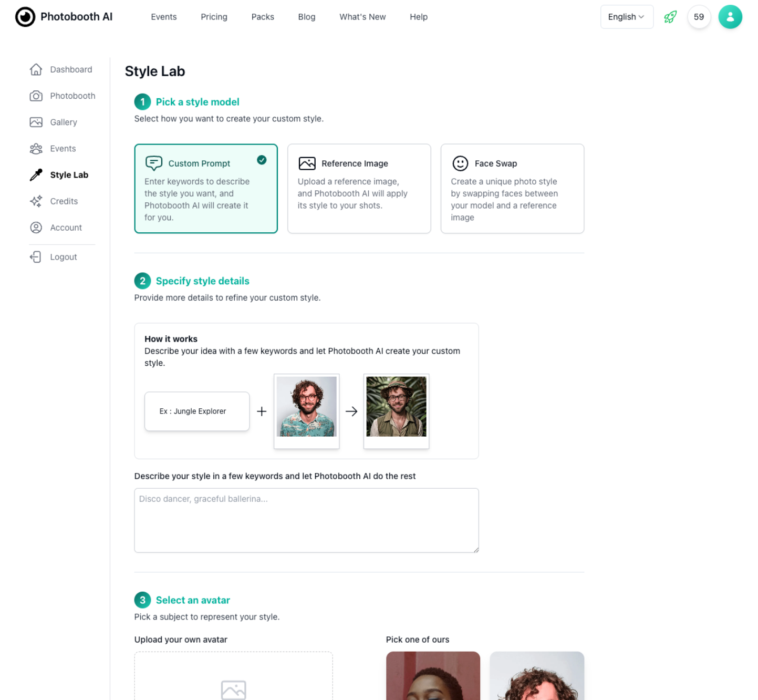Click the How it works heading

pyautogui.click(x=171, y=339)
